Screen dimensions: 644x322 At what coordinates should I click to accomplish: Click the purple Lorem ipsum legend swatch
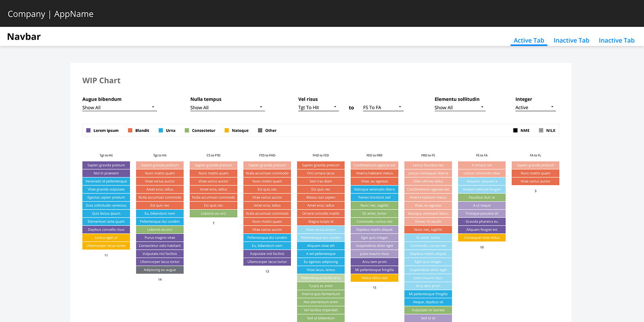click(x=89, y=130)
